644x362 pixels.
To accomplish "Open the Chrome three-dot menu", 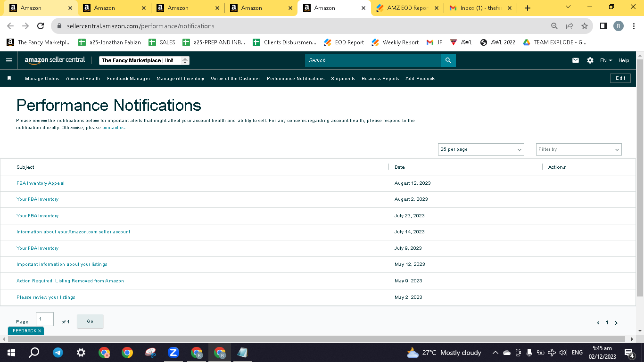I will tap(634, 26).
